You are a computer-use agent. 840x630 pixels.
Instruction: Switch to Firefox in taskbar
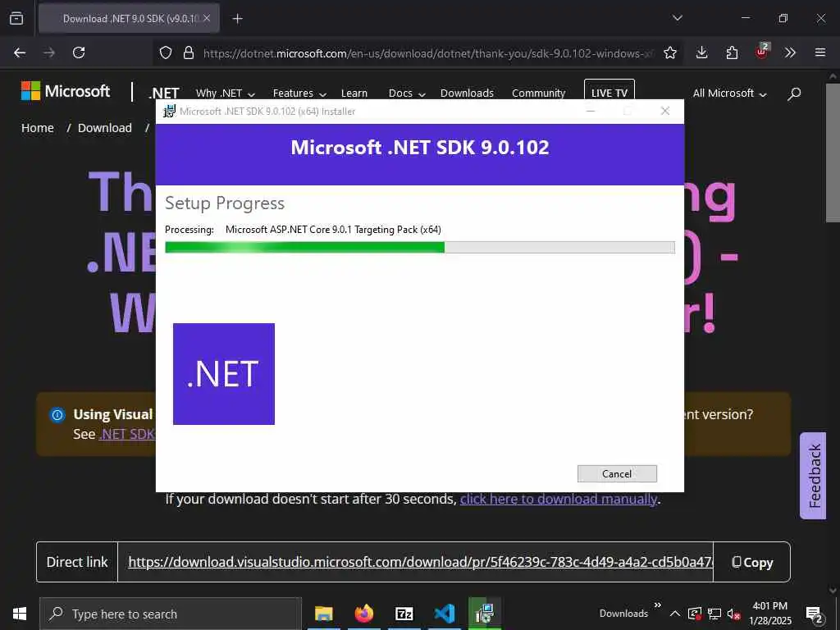click(x=363, y=614)
